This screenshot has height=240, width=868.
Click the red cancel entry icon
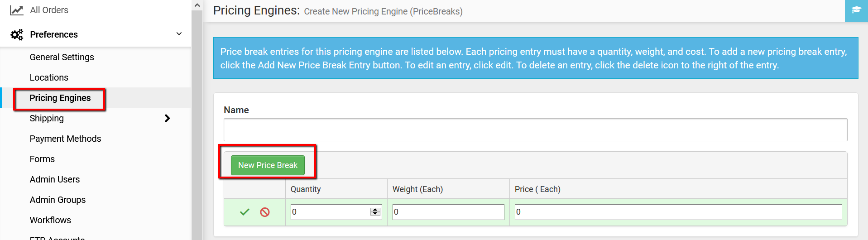[265, 212]
